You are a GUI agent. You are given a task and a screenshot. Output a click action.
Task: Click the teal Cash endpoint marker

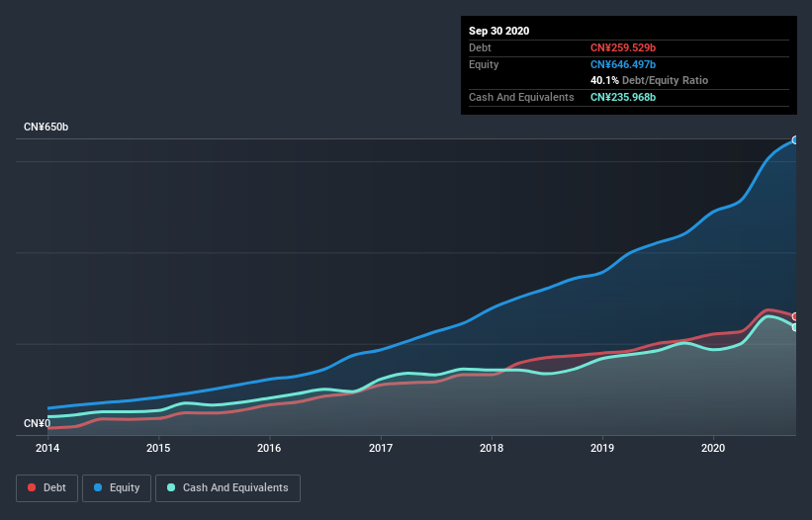(795, 327)
